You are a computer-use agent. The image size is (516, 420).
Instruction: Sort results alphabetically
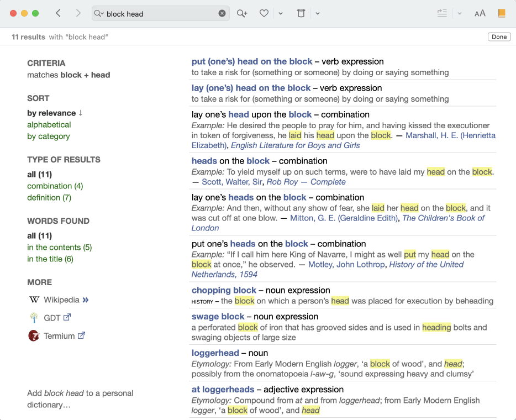tap(49, 125)
